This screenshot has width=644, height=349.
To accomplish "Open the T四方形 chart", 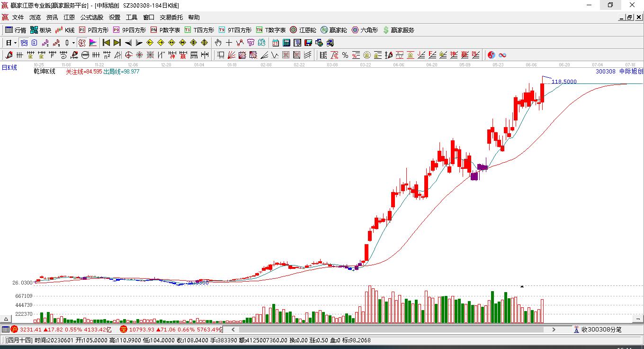I will pyautogui.click(x=199, y=30).
